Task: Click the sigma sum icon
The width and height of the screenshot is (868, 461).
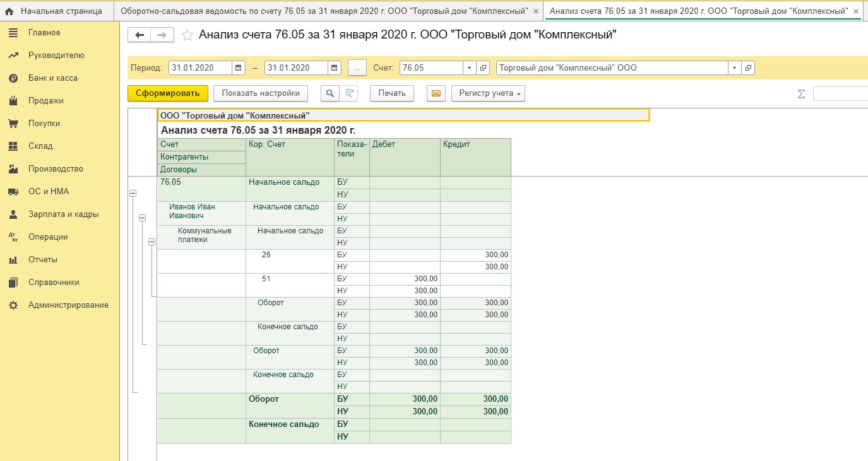Action: coord(801,94)
